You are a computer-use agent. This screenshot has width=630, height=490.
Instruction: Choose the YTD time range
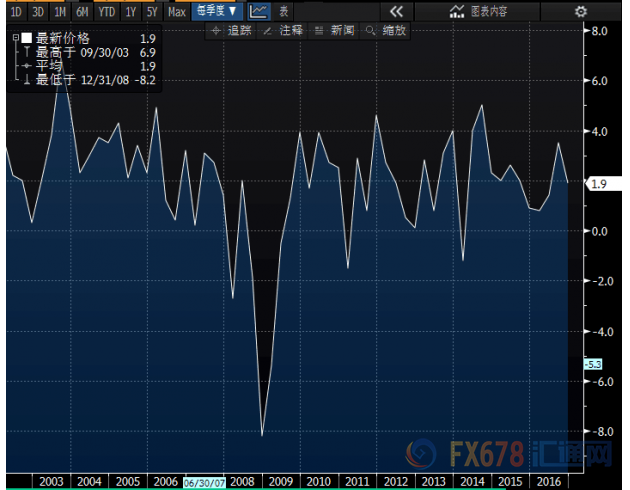point(104,12)
